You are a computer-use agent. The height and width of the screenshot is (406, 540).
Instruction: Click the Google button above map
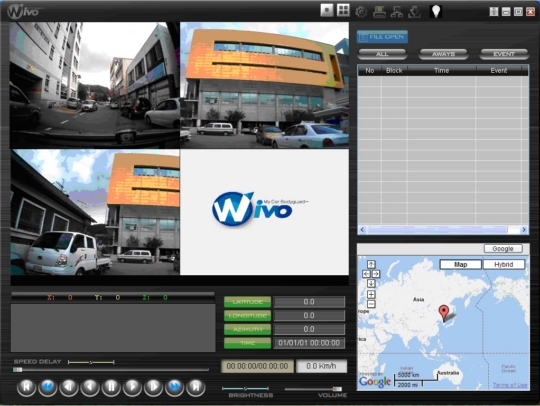[x=503, y=249]
